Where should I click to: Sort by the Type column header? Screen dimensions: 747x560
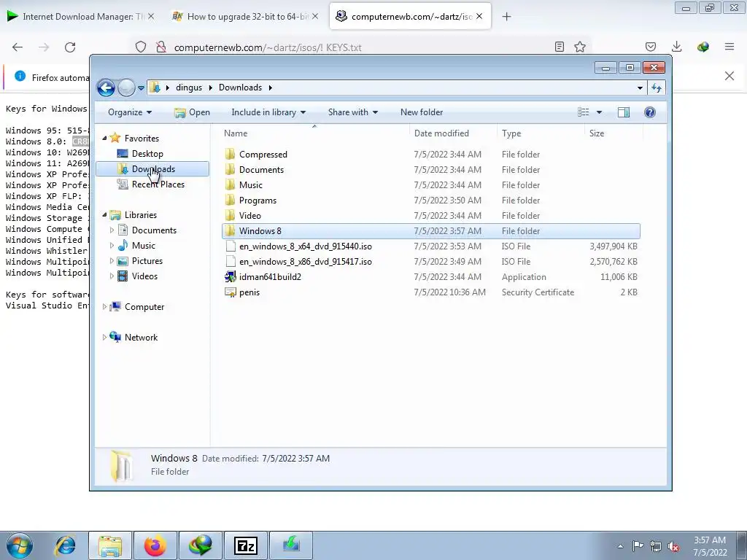point(541,133)
